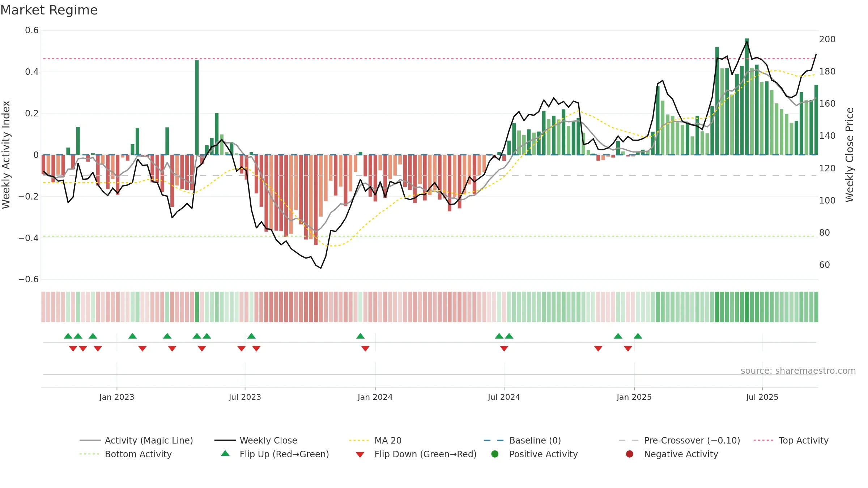Click the last flip-up triangle after Jan 2025
This screenshot has height=488, width=868.
638,336
